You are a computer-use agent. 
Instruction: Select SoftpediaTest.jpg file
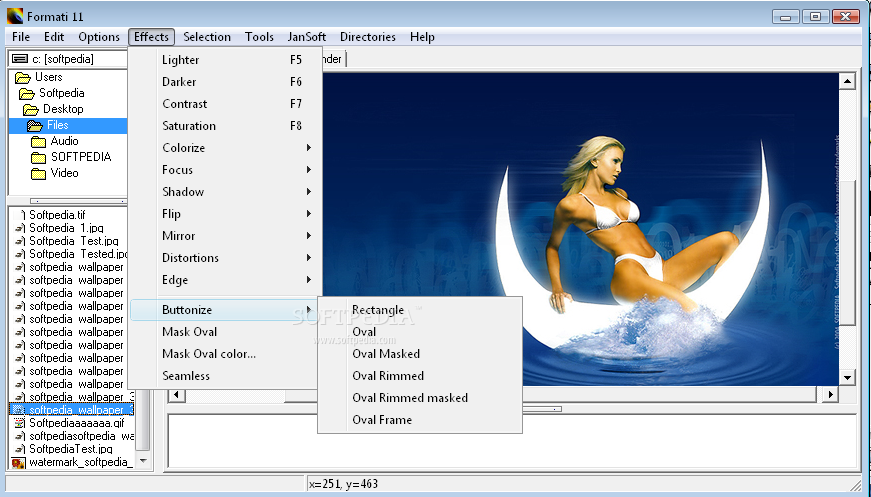pos(71,449)
